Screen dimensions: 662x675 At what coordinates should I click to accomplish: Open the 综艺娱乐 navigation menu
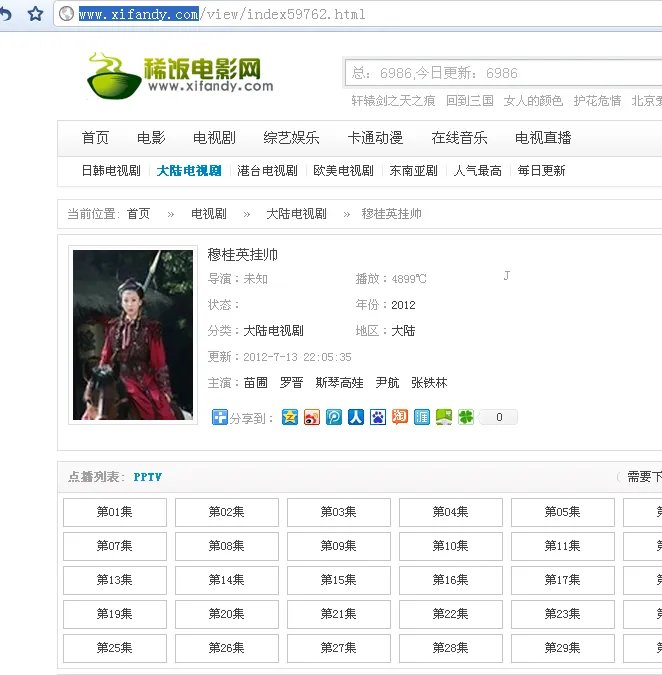coord(291,138)
